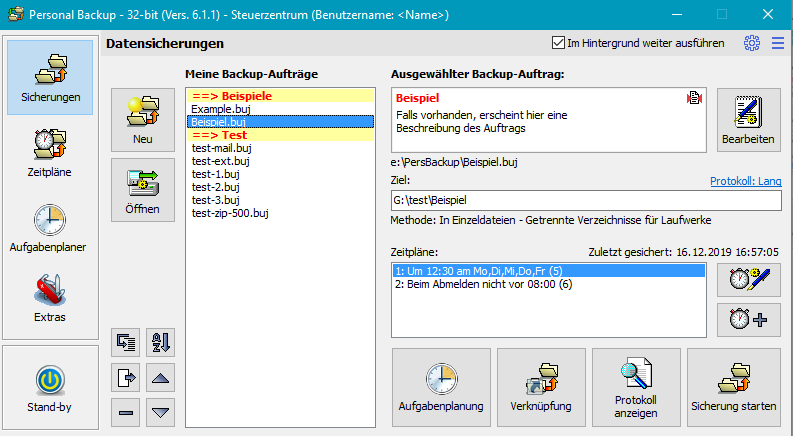This screenshot has width=793, height=436.
Task: Click the list import icon button above the export arrow
Action: click(x=125, y=342)
